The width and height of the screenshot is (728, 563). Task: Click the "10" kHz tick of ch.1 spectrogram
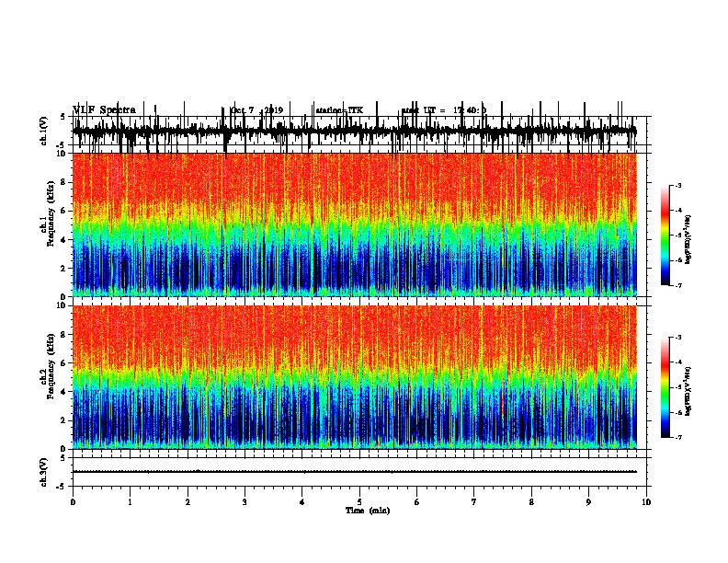click(x=62, y=154)
